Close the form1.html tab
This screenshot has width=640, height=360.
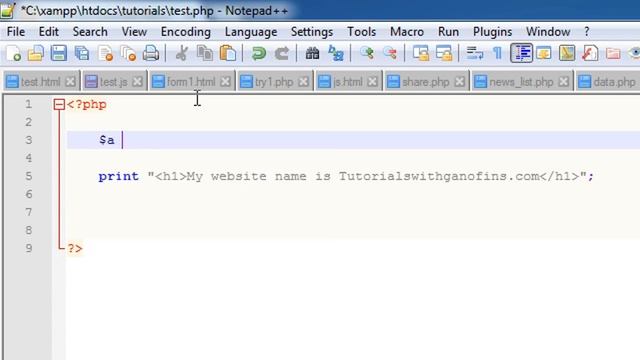pyautogui.click(x=225, y=82)
